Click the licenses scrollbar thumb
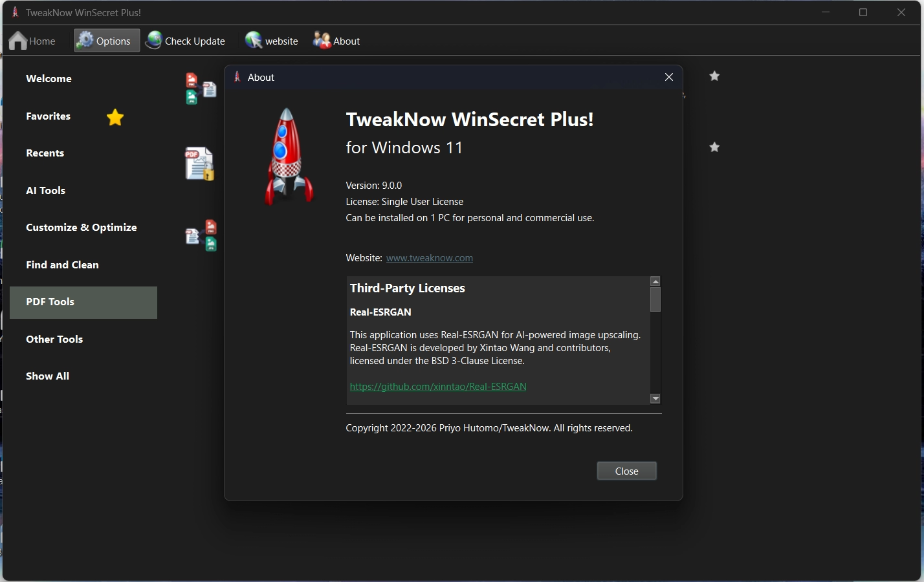This screenshot has width=924, height=582. 655,299
